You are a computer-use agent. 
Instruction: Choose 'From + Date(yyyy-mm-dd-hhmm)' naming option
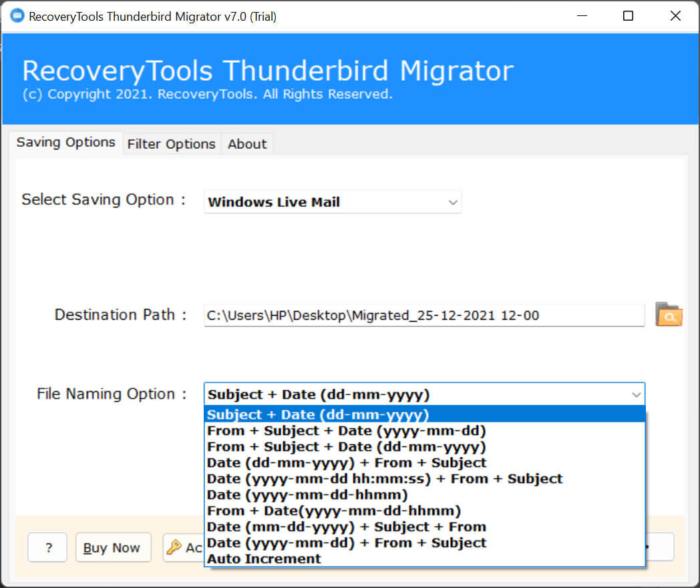[x=425, y=511]
